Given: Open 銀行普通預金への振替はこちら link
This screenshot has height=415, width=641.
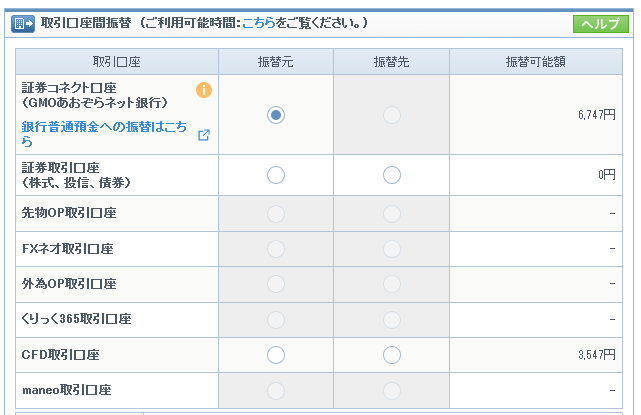Looking at the screenshot, I should 104,134.
